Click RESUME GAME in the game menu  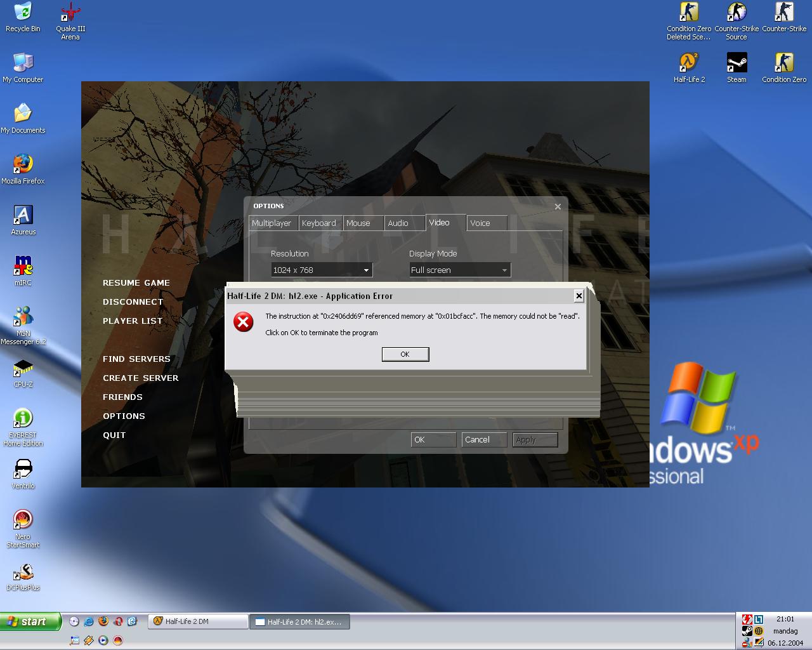click(x=136, y=283)
